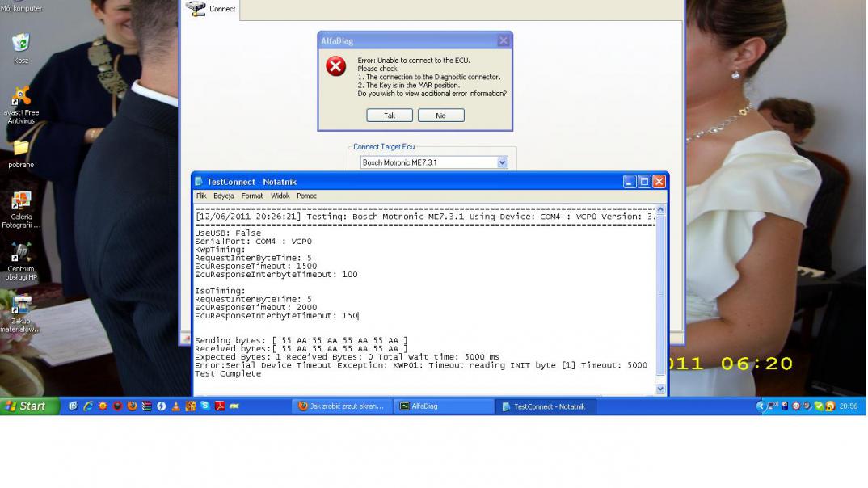Launch Firefox from the Quick Launch bar
This screenshot has height=488, width=868.
[x=133, y=406]
